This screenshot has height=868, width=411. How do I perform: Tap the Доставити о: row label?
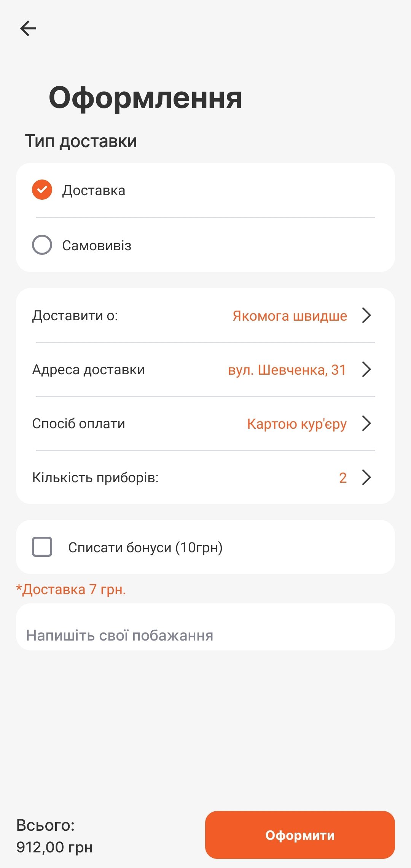click(x=75, y=316)
